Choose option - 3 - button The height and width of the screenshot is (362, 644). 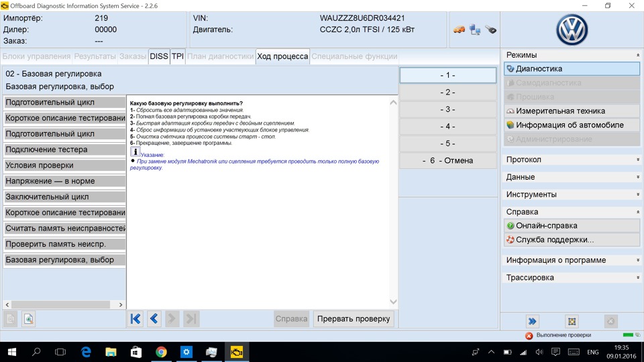pyautogui.click(x=447, y=109)
